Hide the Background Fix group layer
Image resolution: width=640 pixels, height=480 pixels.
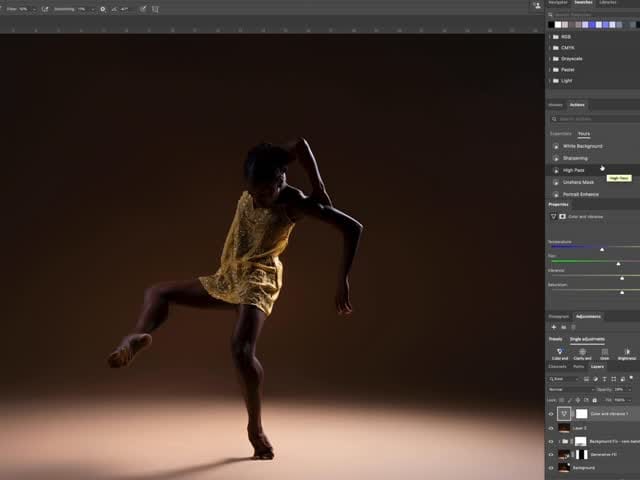tap(551, 441)
